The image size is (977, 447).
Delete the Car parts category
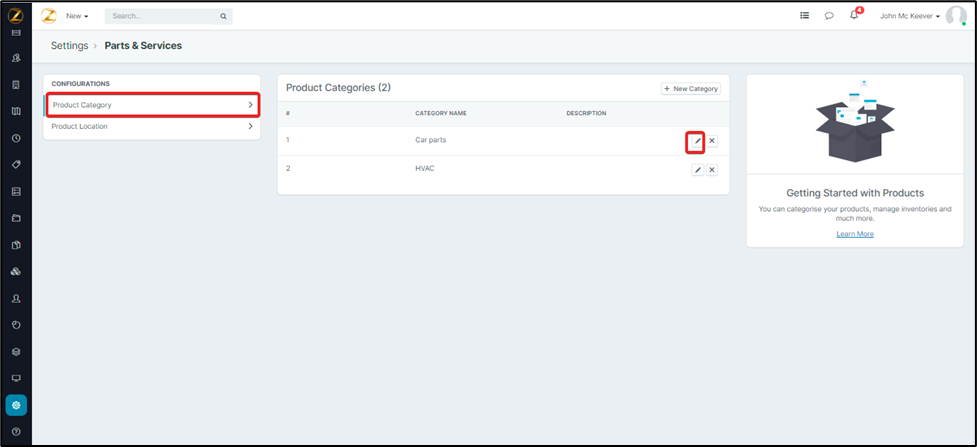pyautogui.click(x=712, y=141)
